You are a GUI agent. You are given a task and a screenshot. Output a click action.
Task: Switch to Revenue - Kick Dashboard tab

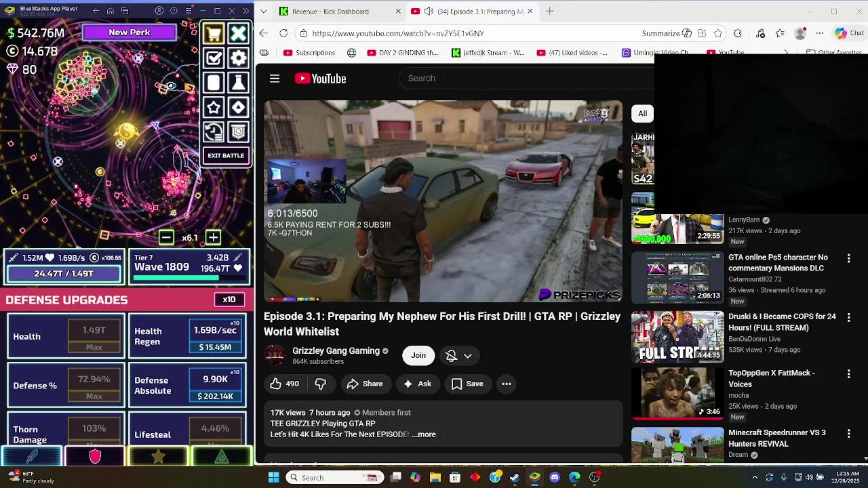click(x=331, y=12)
